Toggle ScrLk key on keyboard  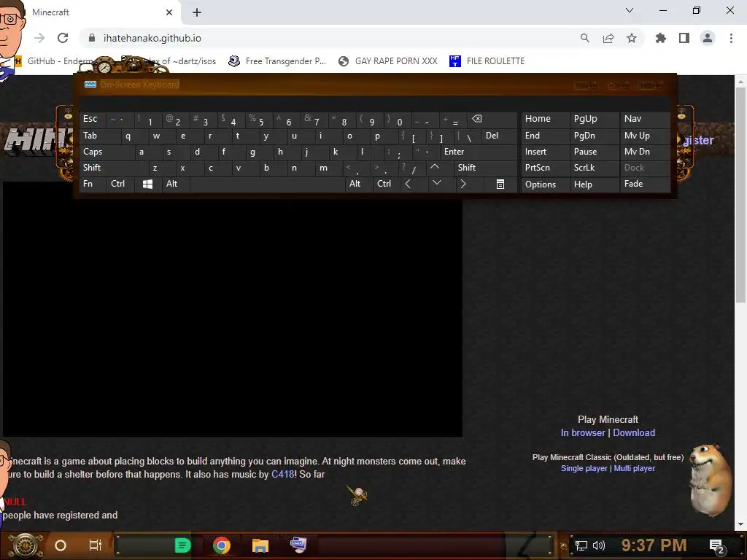tap(594, 168)
